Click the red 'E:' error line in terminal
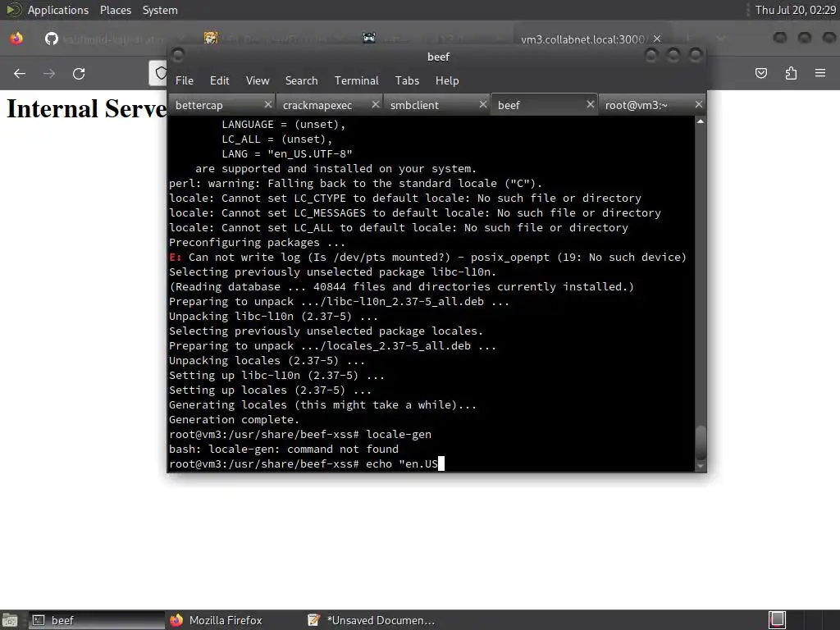840x630 pixels. pyautogui.click(x=427, y=257)
